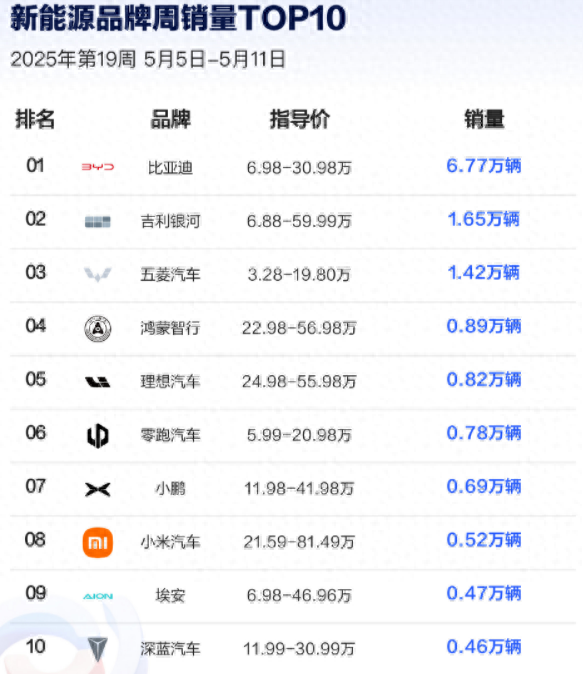This screenshot has width=583, height=674.
Task: Select the 22.98-56.98万 price range
Action: click(x=299, y=328)
